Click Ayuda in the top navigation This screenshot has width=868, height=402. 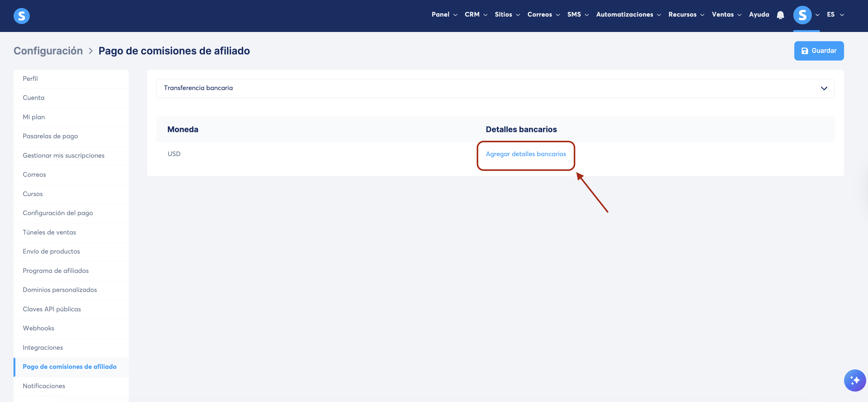point(758,14)
